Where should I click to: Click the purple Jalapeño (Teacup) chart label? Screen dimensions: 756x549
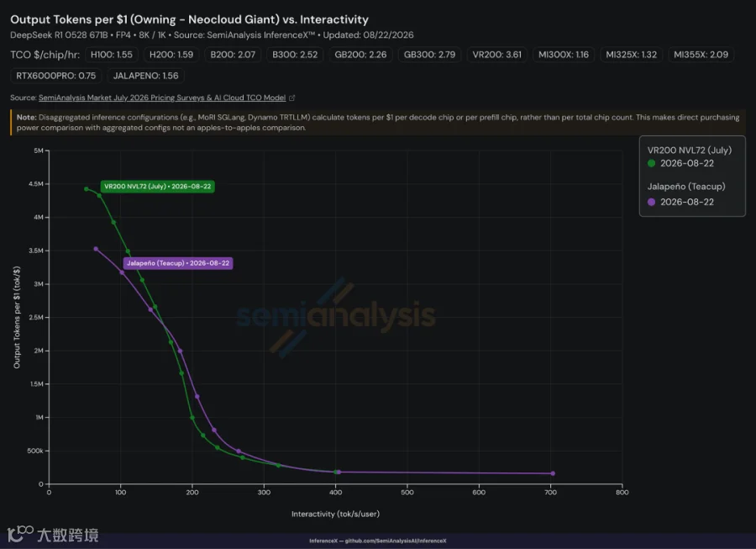(x=178, y=263)
